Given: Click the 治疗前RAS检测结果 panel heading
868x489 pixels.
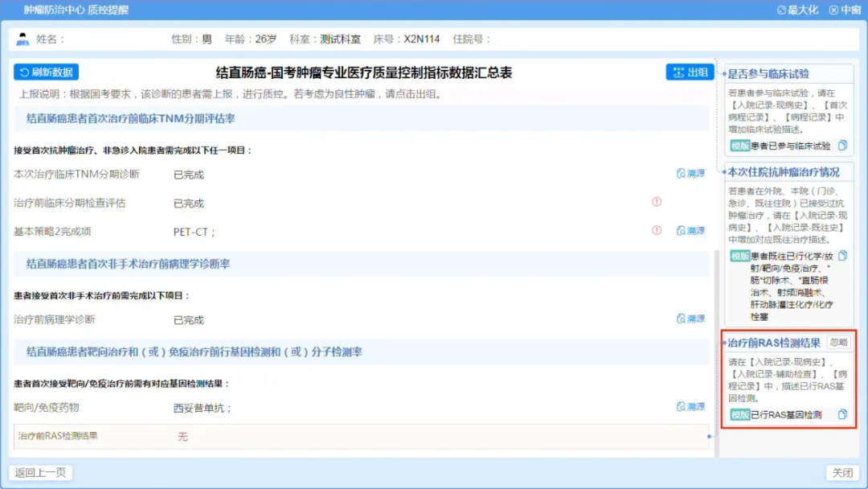Looking at the screenshot, I should tap(773, 343).
